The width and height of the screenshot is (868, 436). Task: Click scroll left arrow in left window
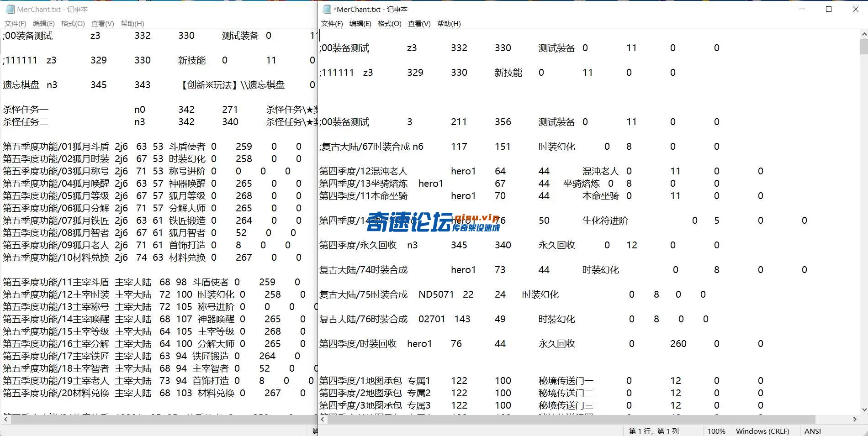pyautogui.click(x=5, y=419)
